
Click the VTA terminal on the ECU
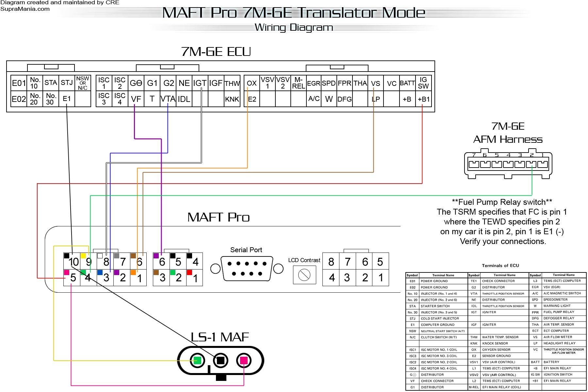pos(168,99)
